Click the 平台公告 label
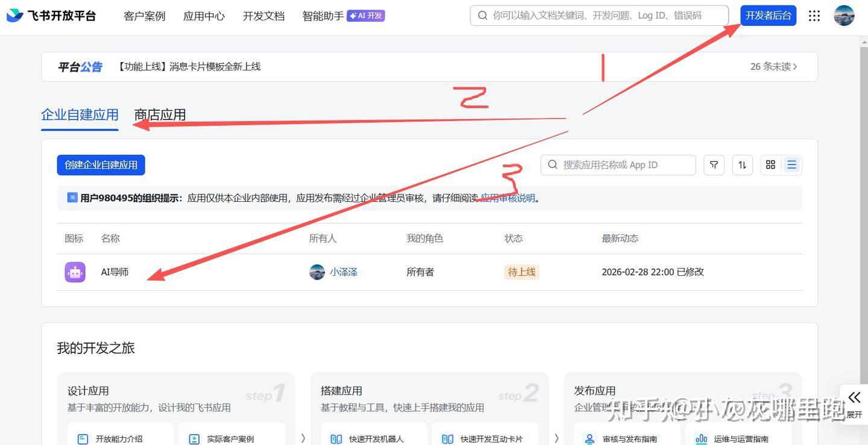 coord(80,67)
